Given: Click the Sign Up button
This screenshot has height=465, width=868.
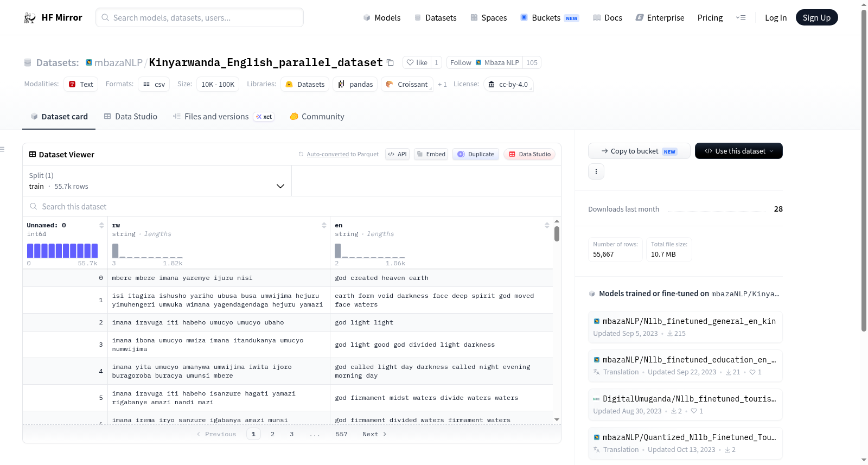Looking at the screenshot, I should (x=816, y=18).
